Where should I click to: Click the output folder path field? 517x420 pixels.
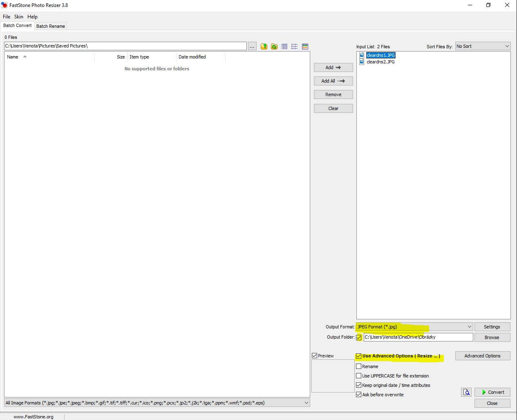pos(418,337)
